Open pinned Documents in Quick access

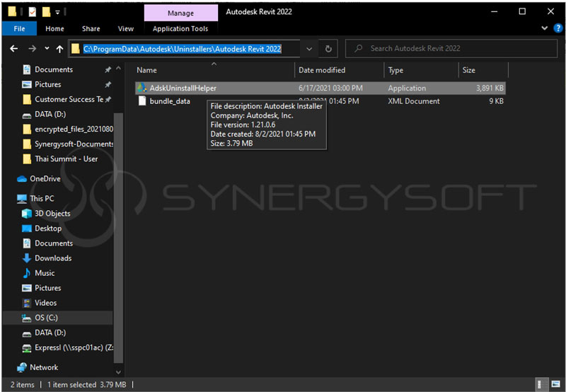point(54,69)
